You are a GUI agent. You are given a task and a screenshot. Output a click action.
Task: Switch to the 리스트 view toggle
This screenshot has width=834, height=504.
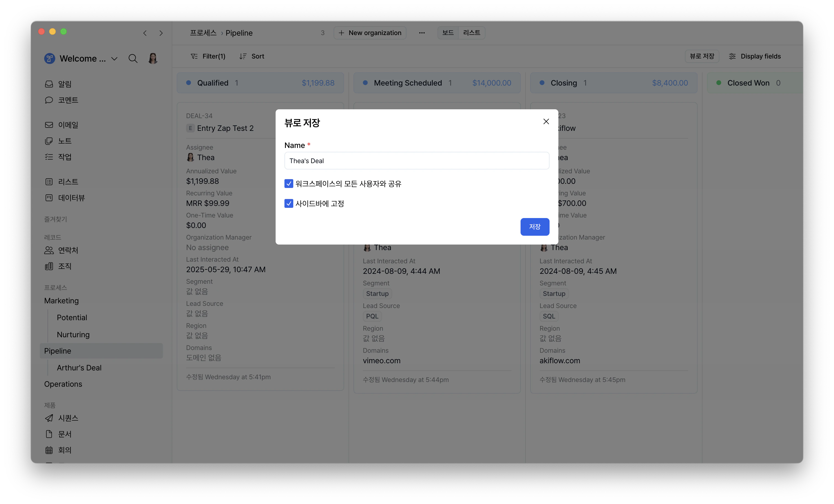click(x=471, y=33)
